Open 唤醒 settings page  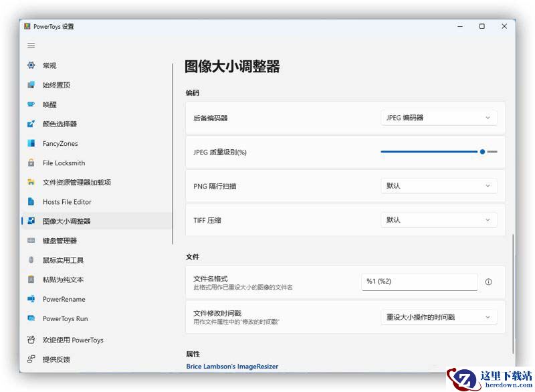coord(98,104)
